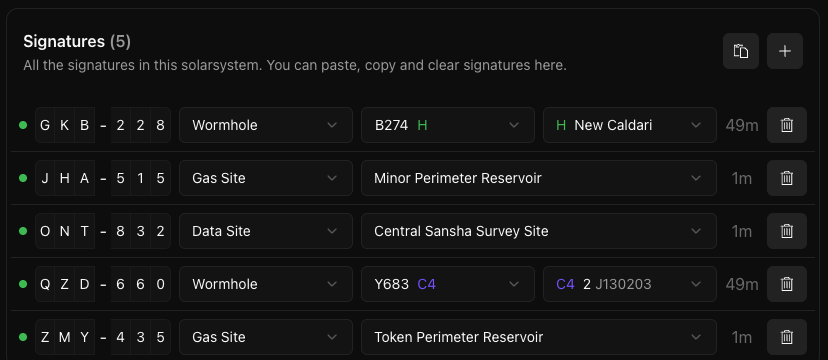Click the JHA-515 signature ID field
The width and height of the screenshot is (828, 360).
click(x=103, y=178)
